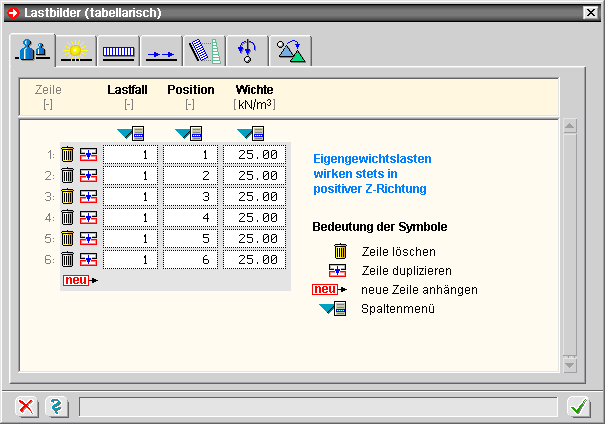Duplicate row 6 via its icon
605x424 pixels.
(88, 259)
